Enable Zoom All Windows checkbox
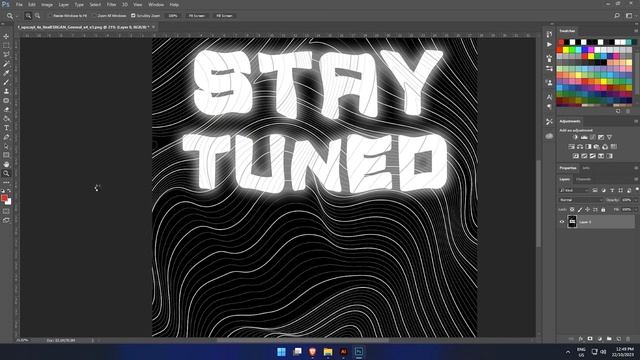 click(x=95, y=16)
